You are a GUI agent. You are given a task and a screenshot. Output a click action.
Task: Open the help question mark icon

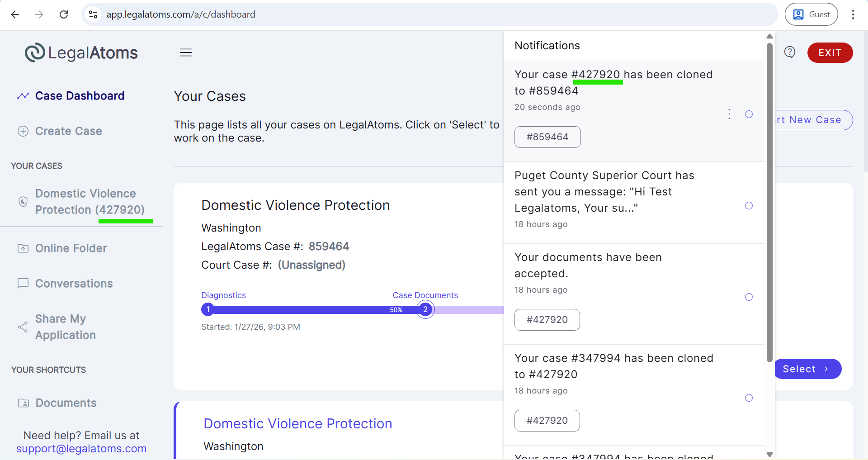pos(789,52)
